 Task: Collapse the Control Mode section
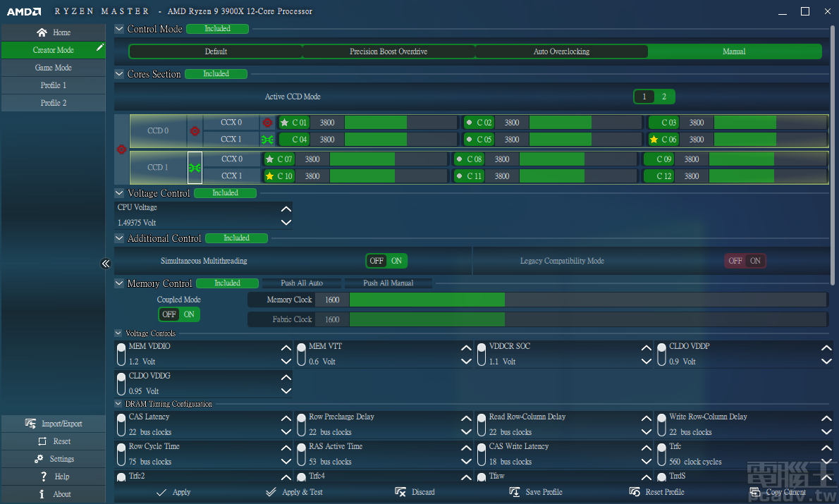point(119,29)
